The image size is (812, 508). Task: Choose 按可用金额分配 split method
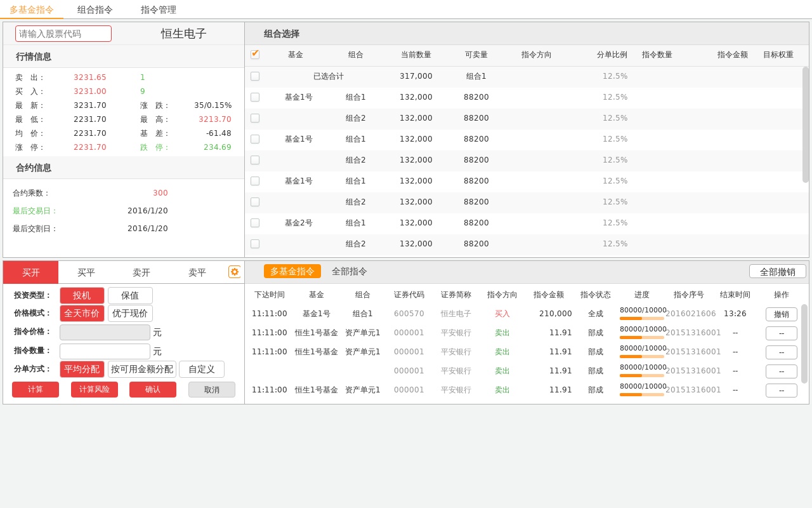tap(142, 370)
